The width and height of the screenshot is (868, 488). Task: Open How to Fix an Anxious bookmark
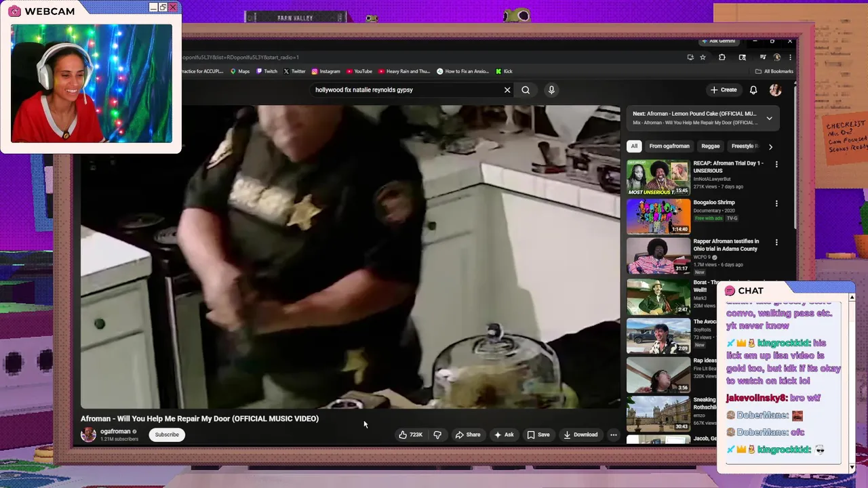coord(463,71)
